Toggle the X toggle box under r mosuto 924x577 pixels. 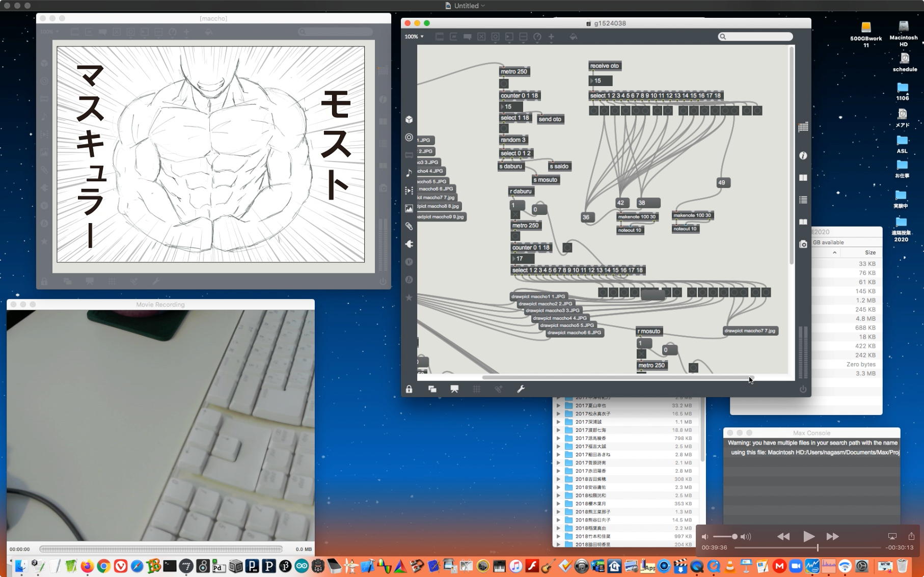(x=641, y=354)
